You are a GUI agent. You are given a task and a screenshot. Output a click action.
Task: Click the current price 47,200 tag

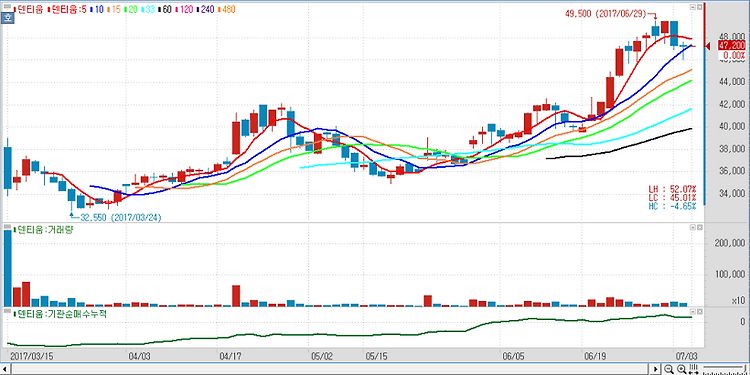[x=732, y=45]
